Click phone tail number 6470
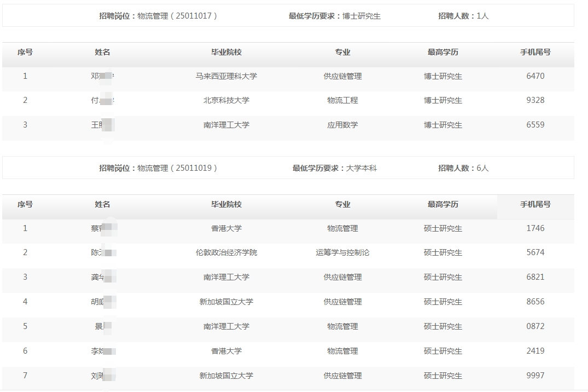Image resolution: width=588 pixels, height=392 pixels. coord(535,76)
